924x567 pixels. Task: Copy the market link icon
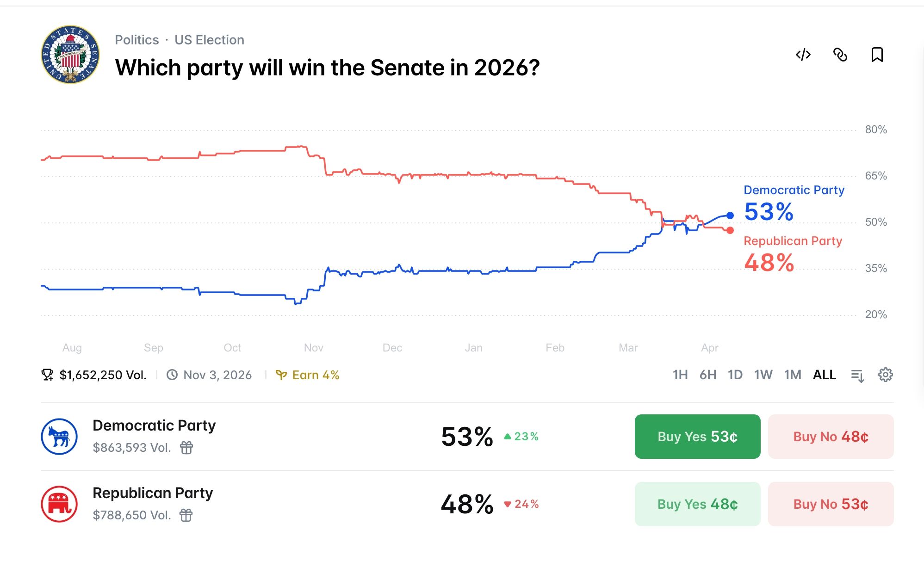click(x=840, y=55)
